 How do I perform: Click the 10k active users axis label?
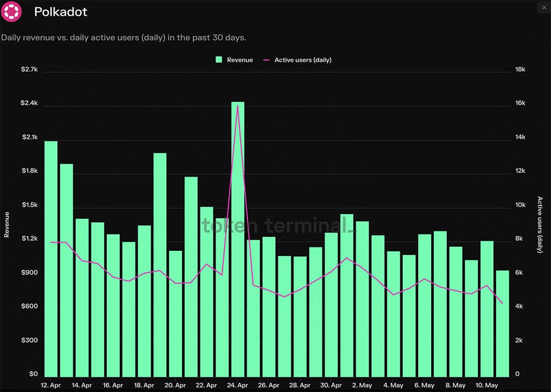pos(520,204)
